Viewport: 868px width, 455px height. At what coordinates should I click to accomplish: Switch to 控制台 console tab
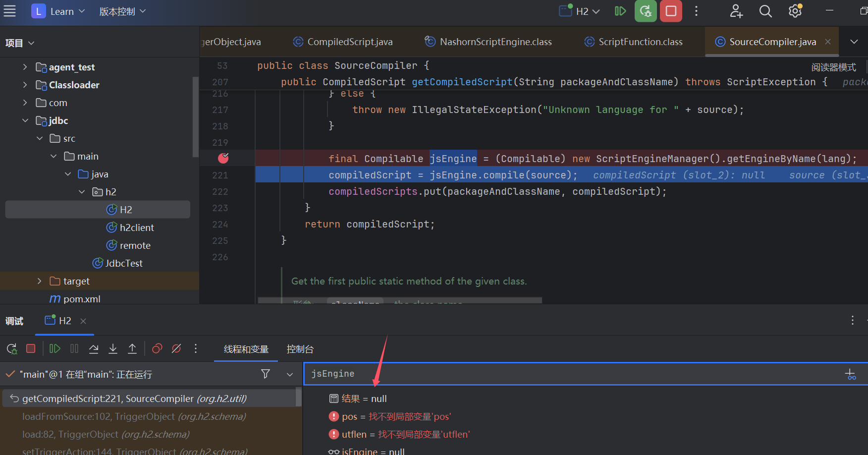click(x=300, y=349)
